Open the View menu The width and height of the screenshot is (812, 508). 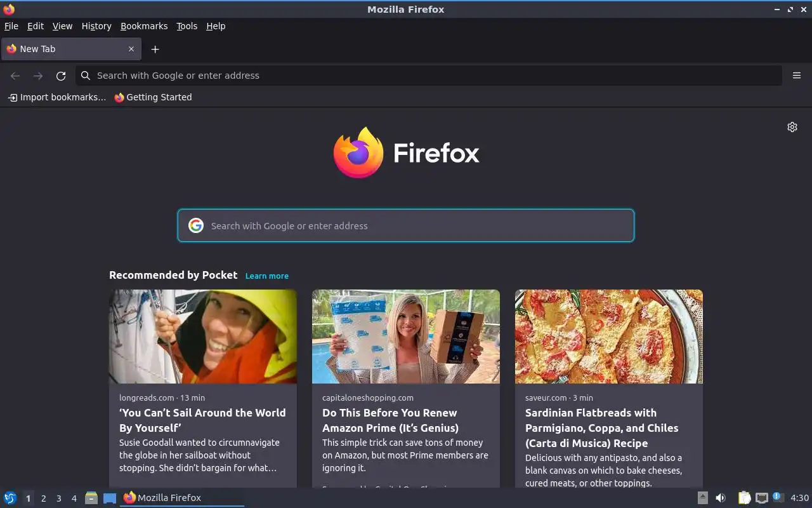pyautogui.click(x=62, y=26)
